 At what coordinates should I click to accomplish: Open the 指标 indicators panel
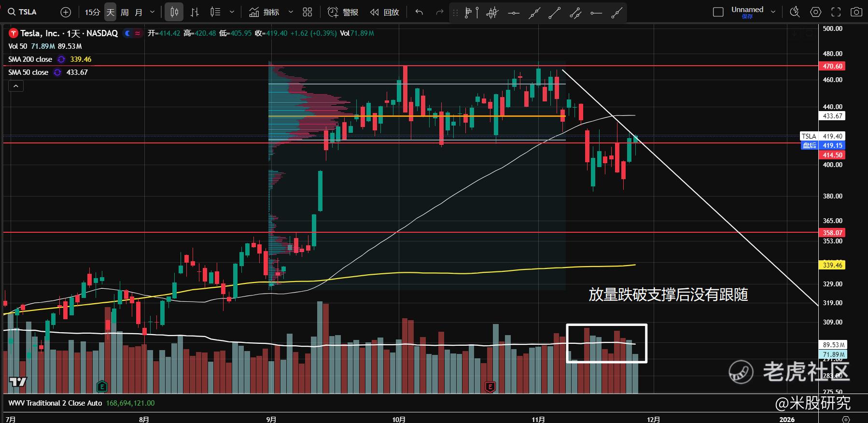coord(264,12)
